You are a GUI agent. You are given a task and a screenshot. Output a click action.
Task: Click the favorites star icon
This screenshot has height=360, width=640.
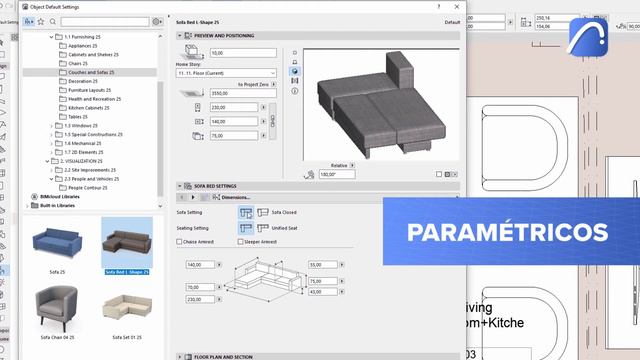tap(41, 22)
